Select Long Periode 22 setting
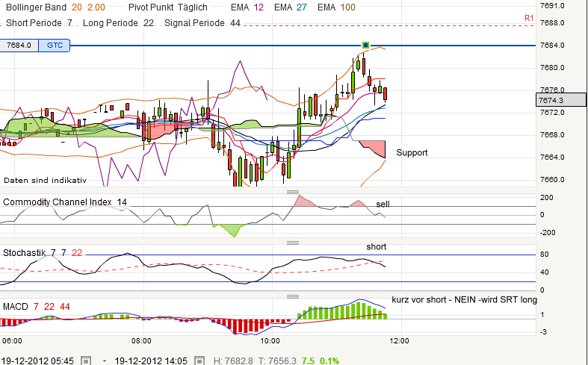The width and height of the screenshot is (588, 365). coord(118,23)
